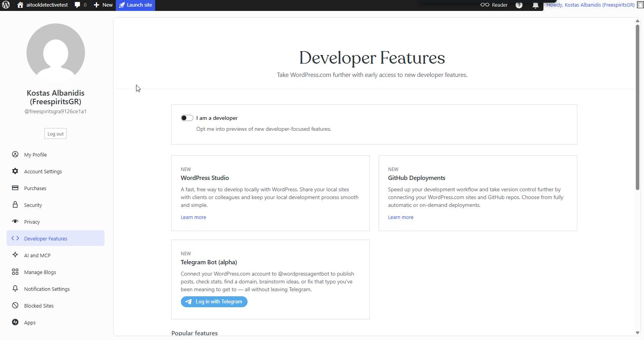Click the New text in admin bar
The width and height of the screenshot is (644, 340).
pyautogui.click(x=108, y=5)
